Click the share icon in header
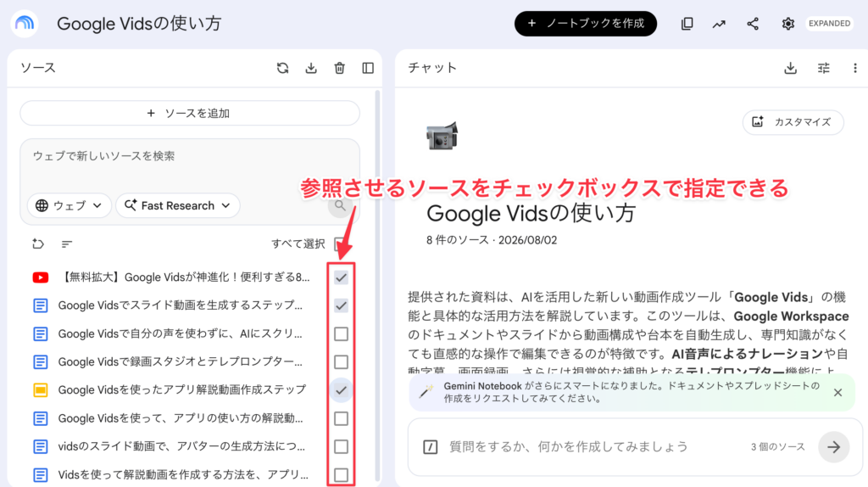868x487 pixels. pyautogui.click(x=753, y=23)
